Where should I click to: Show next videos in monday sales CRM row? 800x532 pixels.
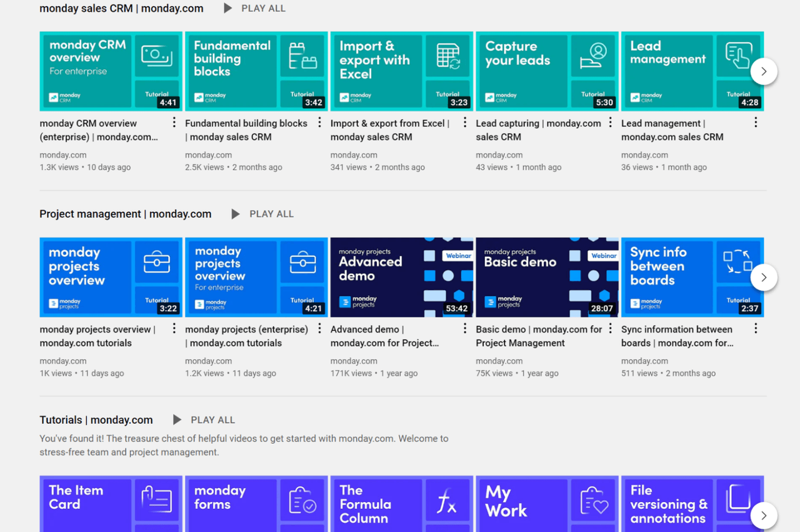pos(764,71)
